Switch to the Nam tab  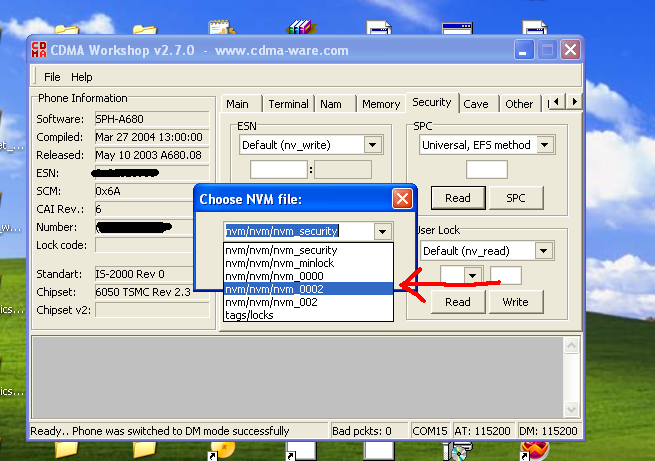pyautogui.click(x=331, y=104)
